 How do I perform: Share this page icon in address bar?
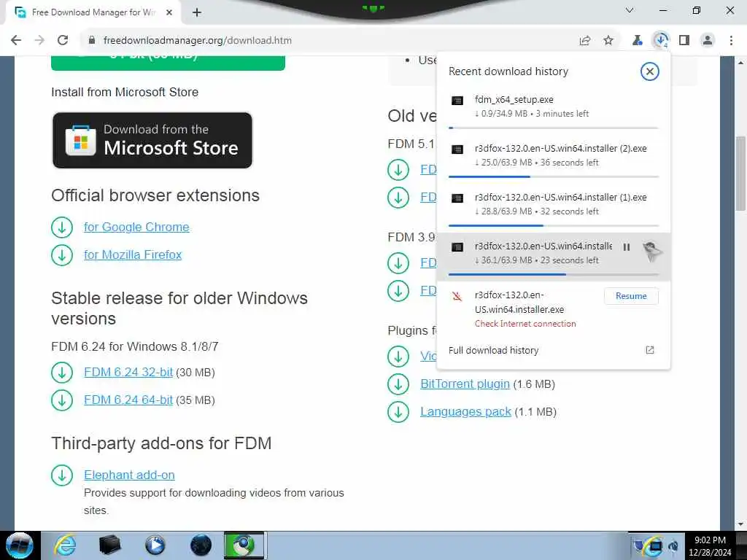(585, 41)
